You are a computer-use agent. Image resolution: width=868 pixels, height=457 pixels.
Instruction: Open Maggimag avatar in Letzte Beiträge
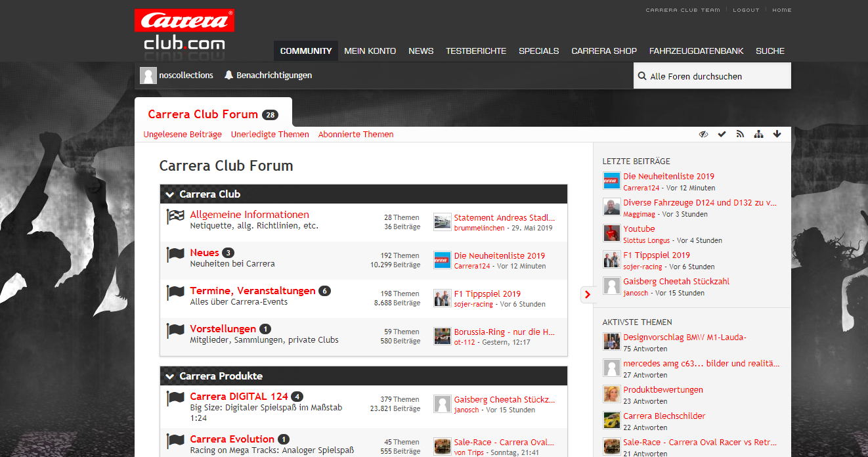(x=612, y=207)
